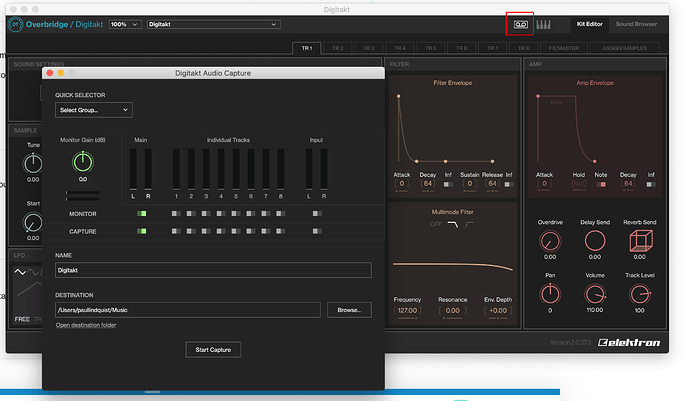This screenshot has height=401, width=690.
Task: Toggle Capture for Main output
Action: click(141, 231)
